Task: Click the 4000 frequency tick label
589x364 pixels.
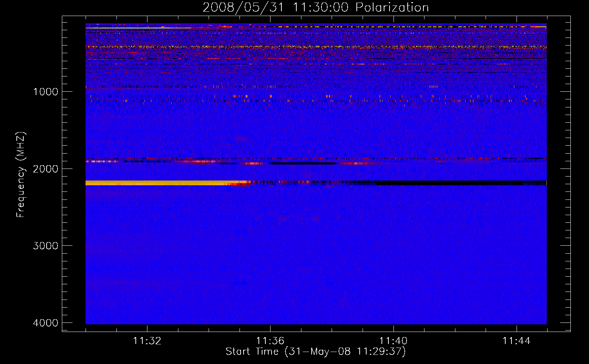Action: (x=46, y=323)
